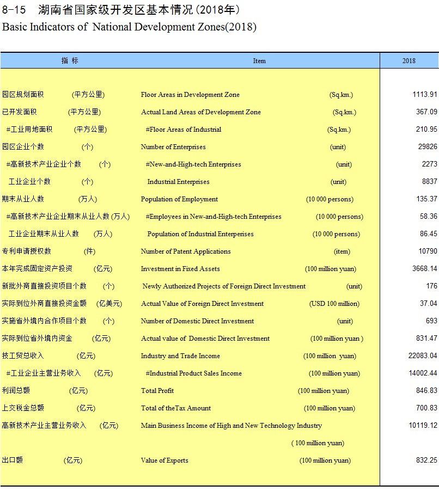Screen dimensions: 439x504
Task: Click the value 22083.04
Action: tap(423, 355)
